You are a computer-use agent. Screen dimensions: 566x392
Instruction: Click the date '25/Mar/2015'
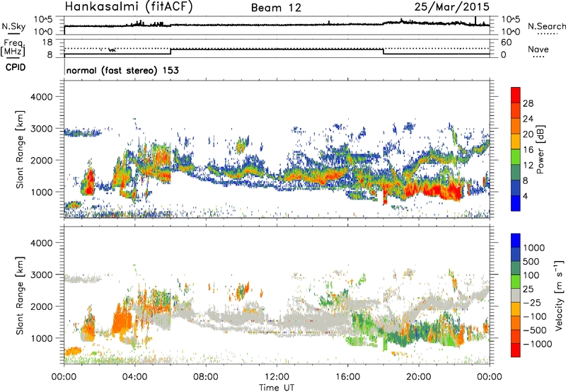(x=452, y=6)
